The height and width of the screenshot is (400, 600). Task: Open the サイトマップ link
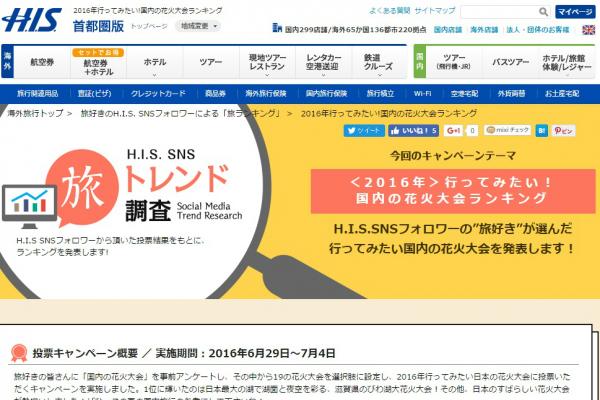pos(435,11)
